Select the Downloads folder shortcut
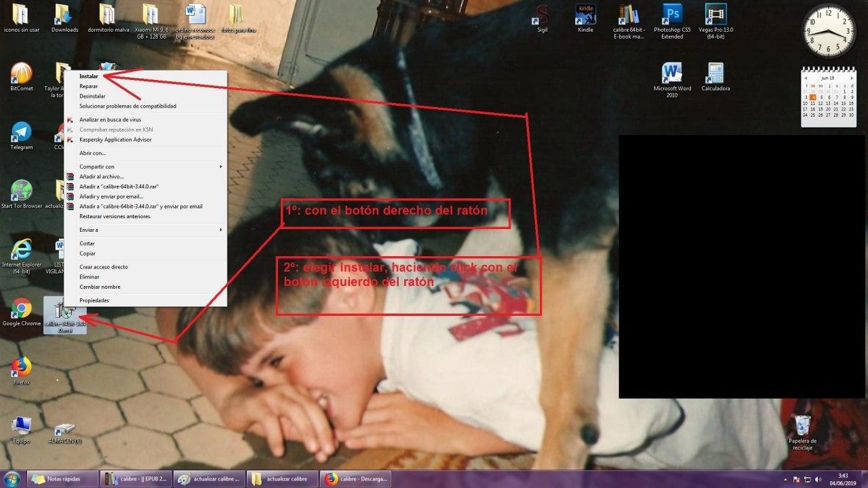 coord(64,18)
